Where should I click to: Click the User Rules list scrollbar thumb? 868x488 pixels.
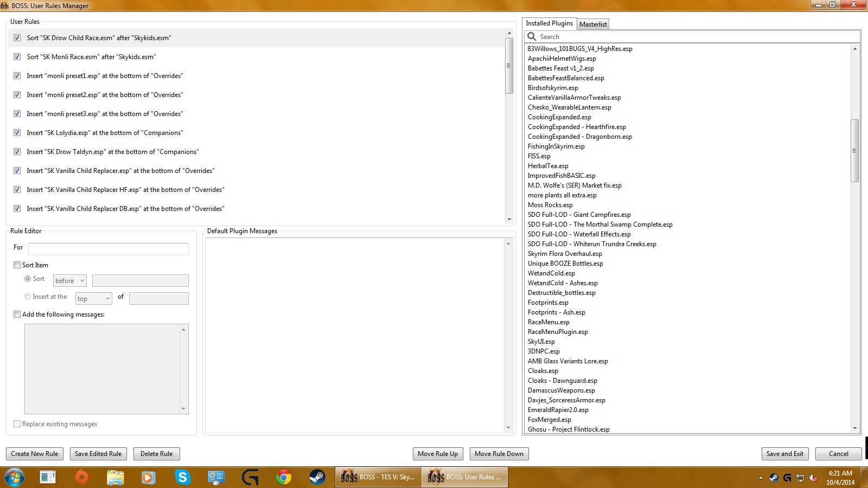(x=509, y=66)
